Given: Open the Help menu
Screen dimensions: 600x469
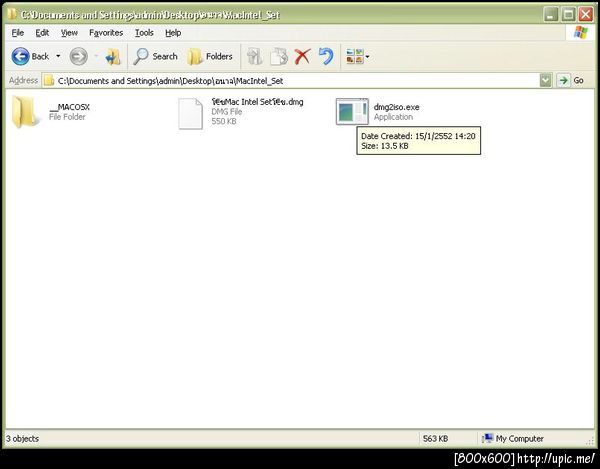Looking at the screenshot, I should (x=173, y=33).
